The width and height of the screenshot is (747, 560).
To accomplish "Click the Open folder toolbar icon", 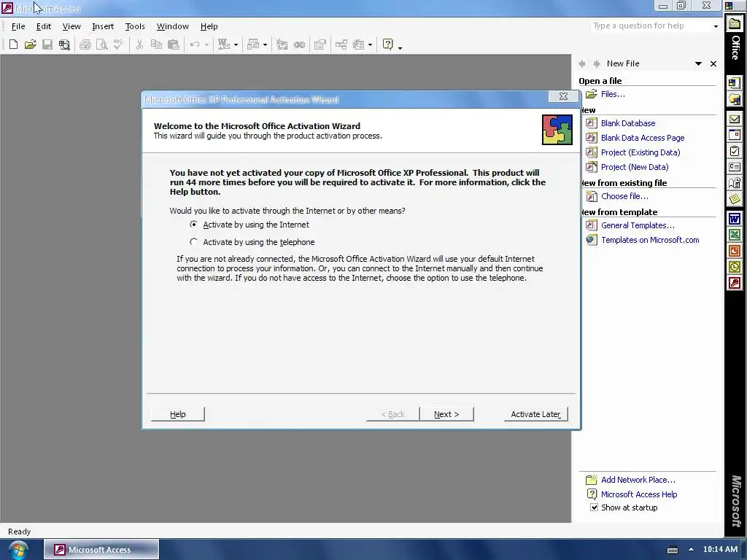I will pyautogui.click(x=31, y=44).
